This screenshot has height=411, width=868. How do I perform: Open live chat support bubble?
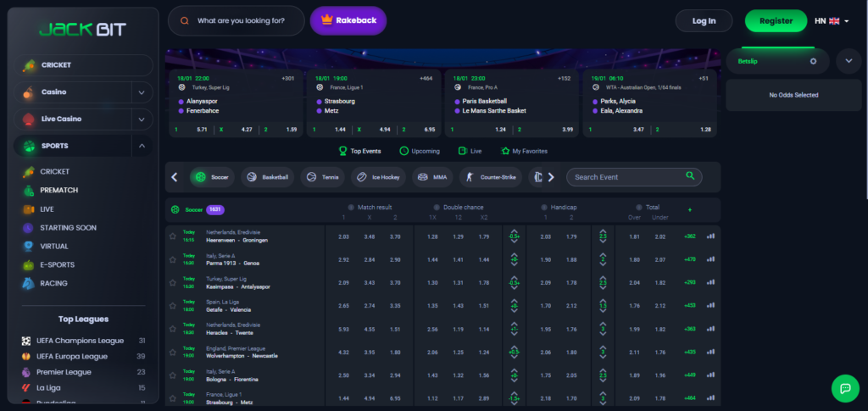click(x=845, y=388)
